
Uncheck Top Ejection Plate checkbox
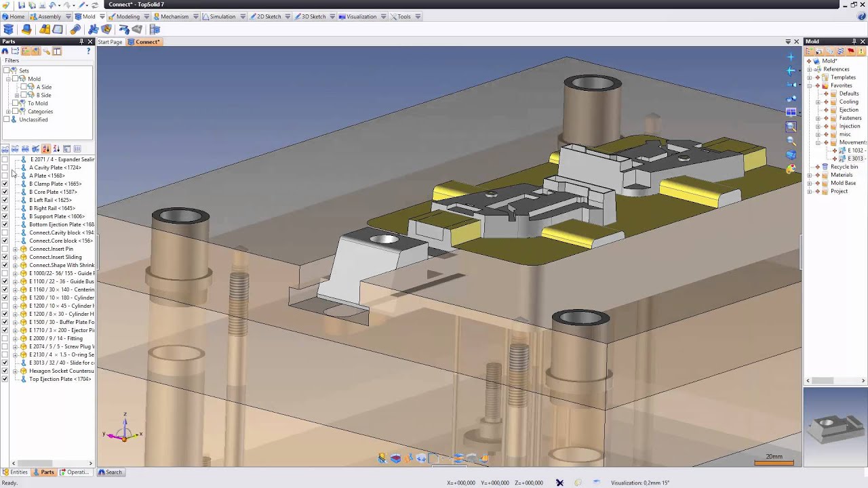(x=5, y=379)
